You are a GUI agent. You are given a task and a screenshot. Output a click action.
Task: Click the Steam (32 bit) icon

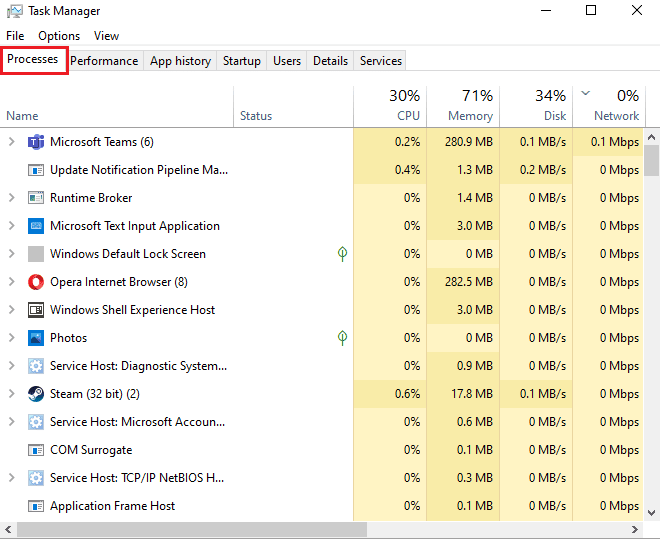tap(36, 394)
